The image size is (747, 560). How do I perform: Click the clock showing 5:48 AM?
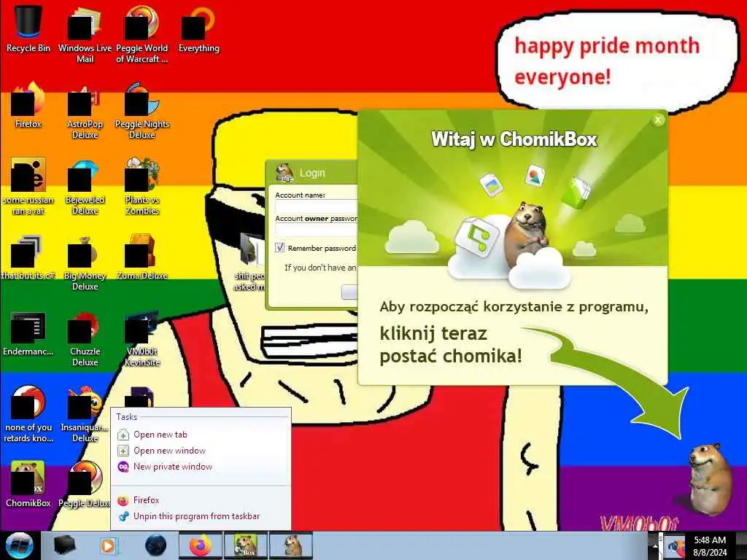pos(710,540)
